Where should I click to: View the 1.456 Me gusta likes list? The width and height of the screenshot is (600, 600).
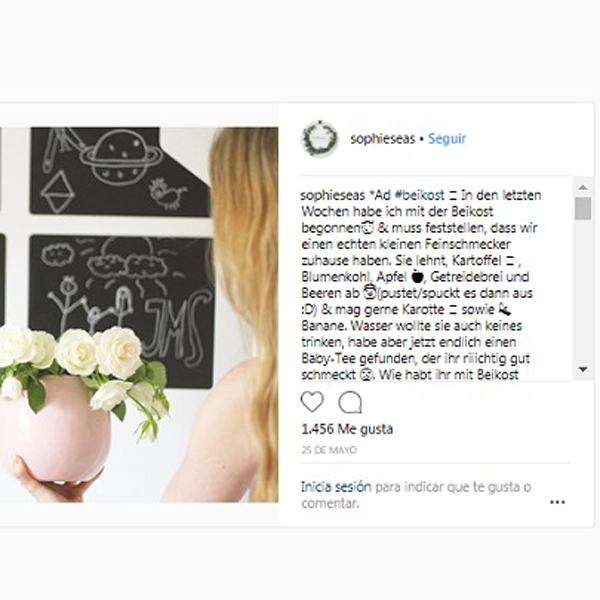pos(347,429)
